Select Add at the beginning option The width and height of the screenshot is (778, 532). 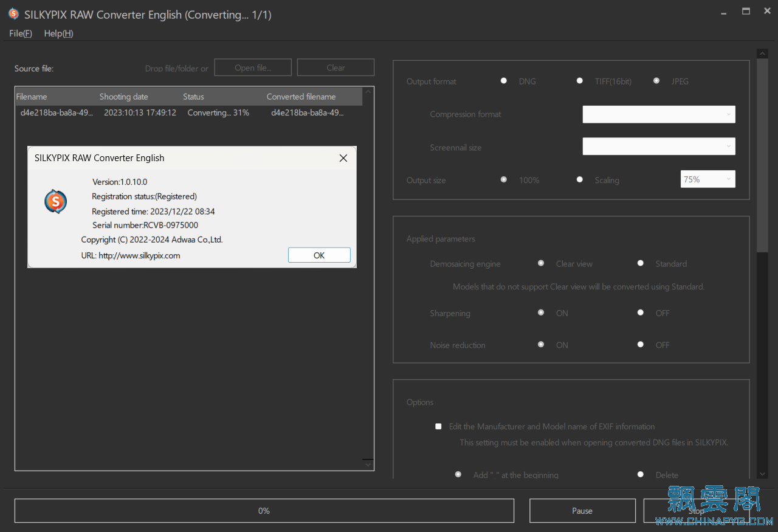pos(458,474)
